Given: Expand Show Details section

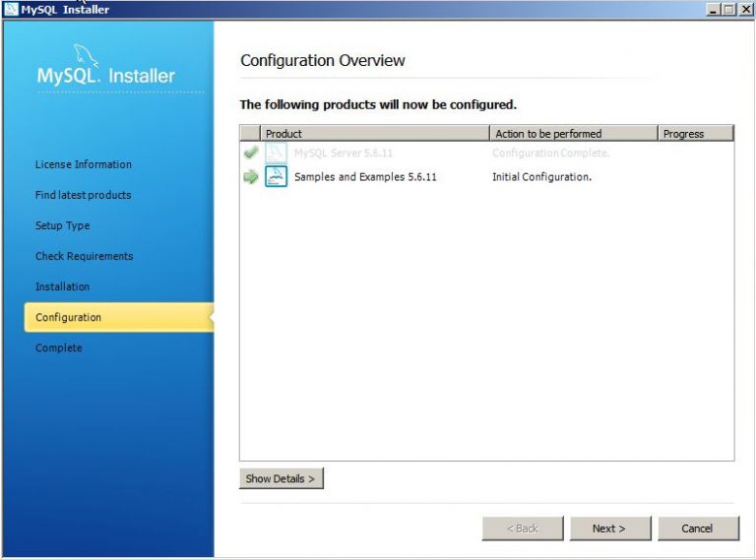Looking at the screenshot, I should coord(282,478).
